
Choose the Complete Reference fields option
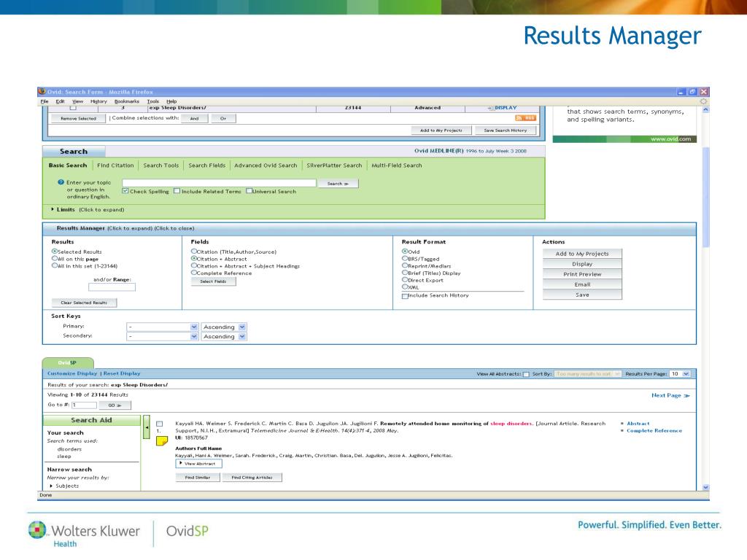point(194,273)
